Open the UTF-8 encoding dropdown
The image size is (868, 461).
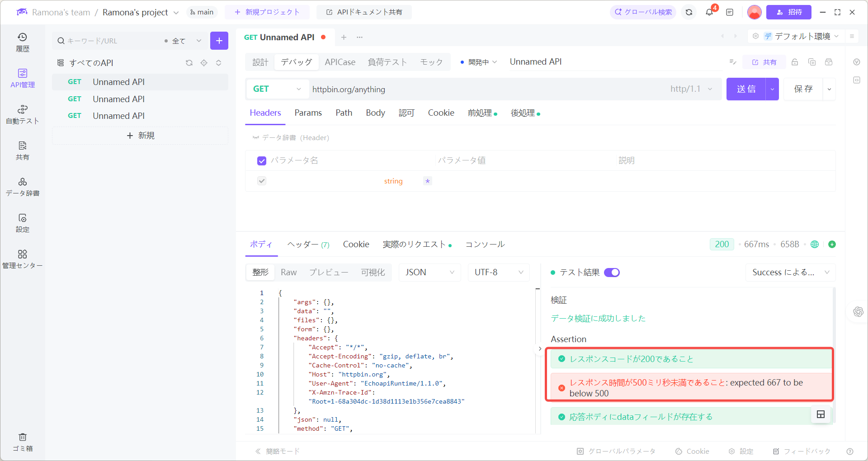tap(498, 272)
